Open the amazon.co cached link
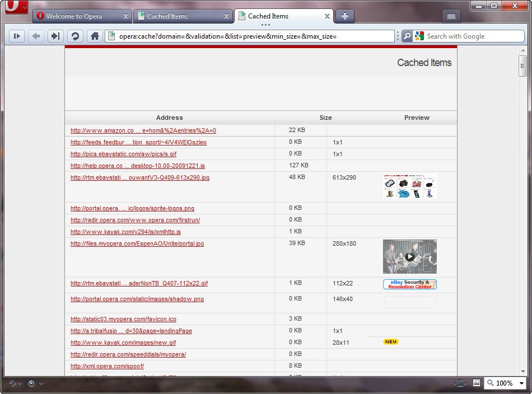This screenshot has height=394, width=532. coord(143,130)
